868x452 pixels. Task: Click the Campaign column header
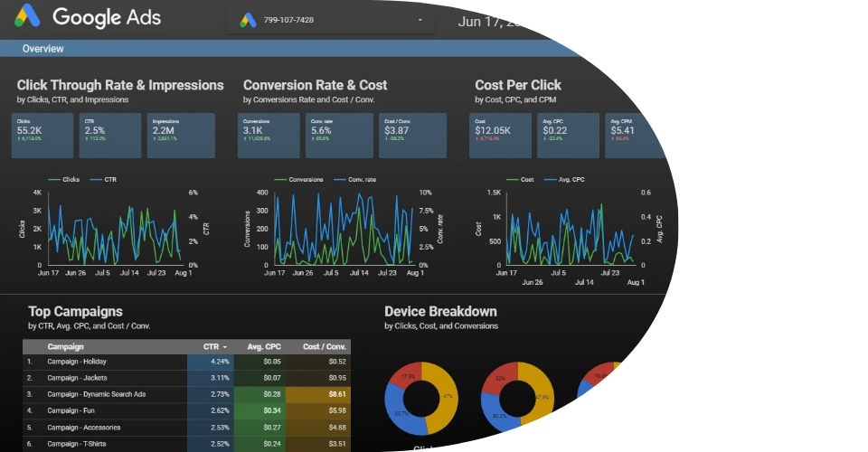tap(66, 346)
